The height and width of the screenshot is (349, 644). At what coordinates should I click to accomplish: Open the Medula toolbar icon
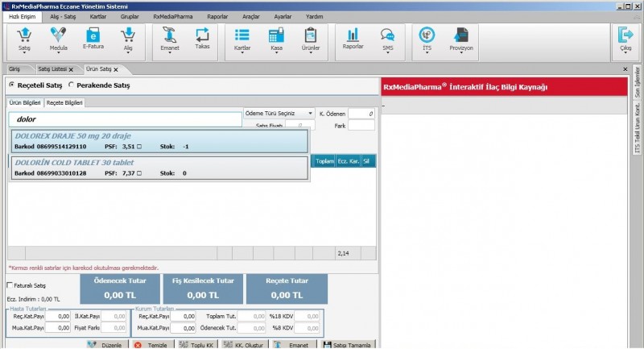tap(58, 36)
